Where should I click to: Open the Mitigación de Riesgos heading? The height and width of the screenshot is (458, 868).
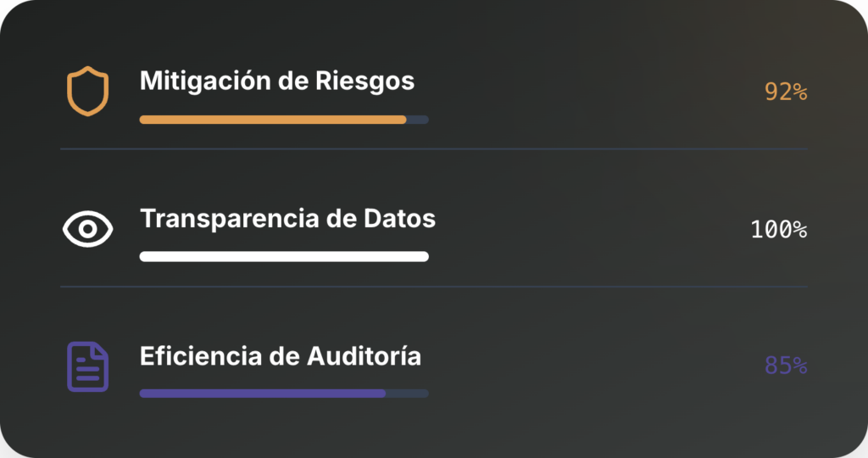276,81
